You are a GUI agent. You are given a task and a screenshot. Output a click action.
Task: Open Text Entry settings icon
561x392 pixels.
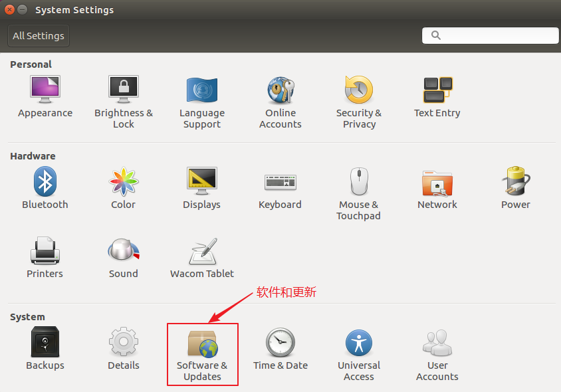tap(437, 90)
